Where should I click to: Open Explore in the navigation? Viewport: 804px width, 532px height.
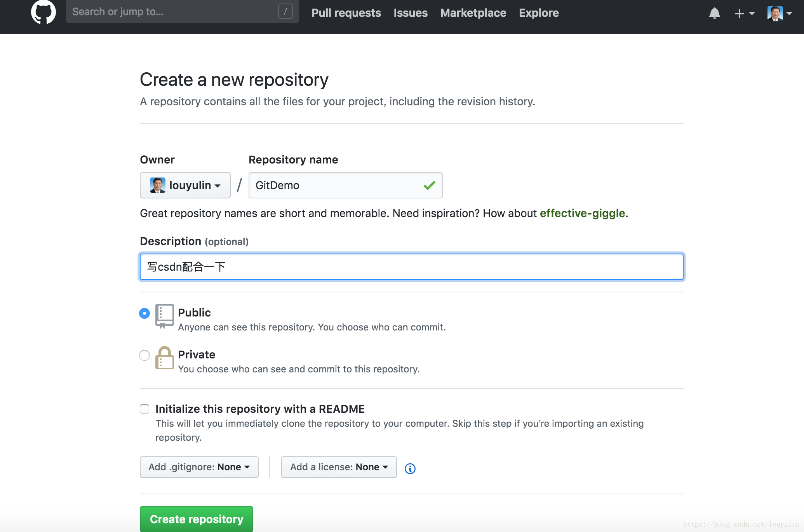[x=539, y=13]
